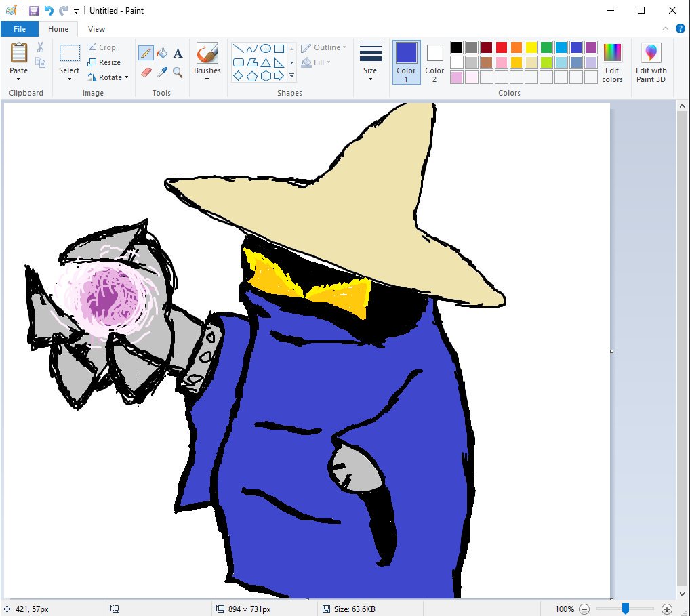Pick the Rounded rectangle shape

click(238, 62)
